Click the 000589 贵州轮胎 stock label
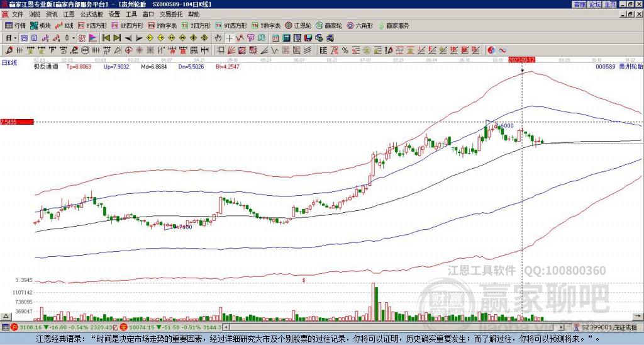Screen dimensions: 644x345 [619, 67]
